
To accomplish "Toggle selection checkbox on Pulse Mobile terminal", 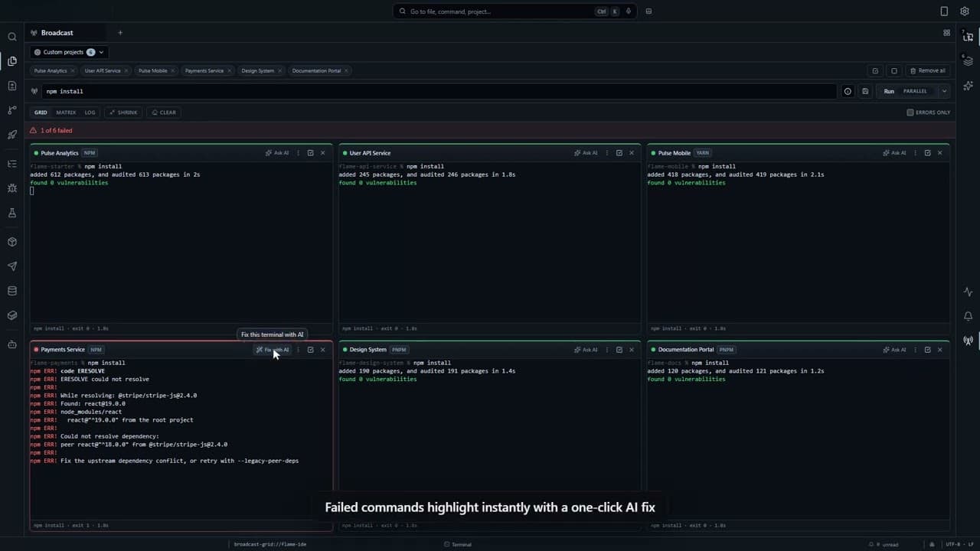I will pyautogui.click(x=928, y=153).
